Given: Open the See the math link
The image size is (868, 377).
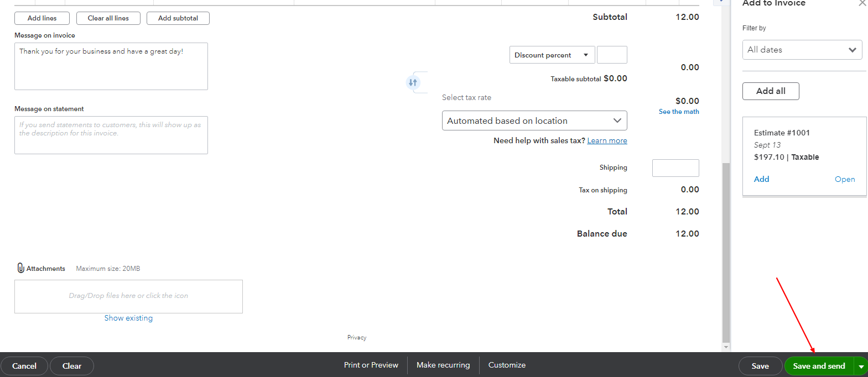Looking at the screenshot, I should (x=678, y=112).
